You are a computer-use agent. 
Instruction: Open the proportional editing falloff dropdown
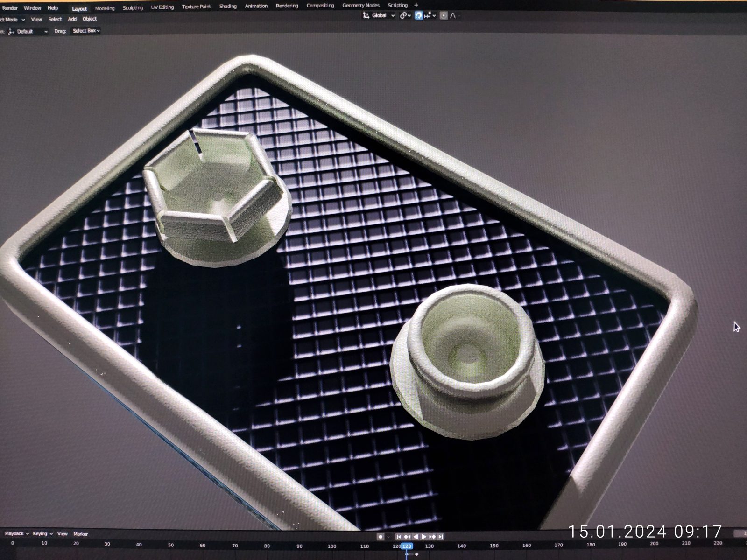(454, 15)
